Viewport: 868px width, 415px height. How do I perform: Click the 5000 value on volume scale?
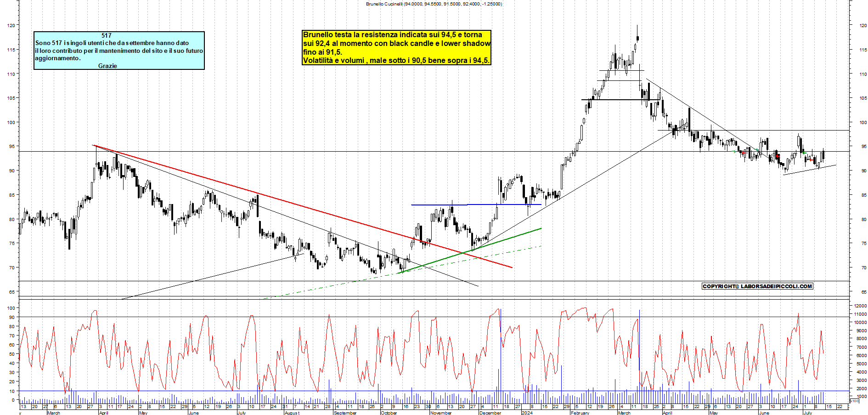pyautogui.click(x=861, y=364)
